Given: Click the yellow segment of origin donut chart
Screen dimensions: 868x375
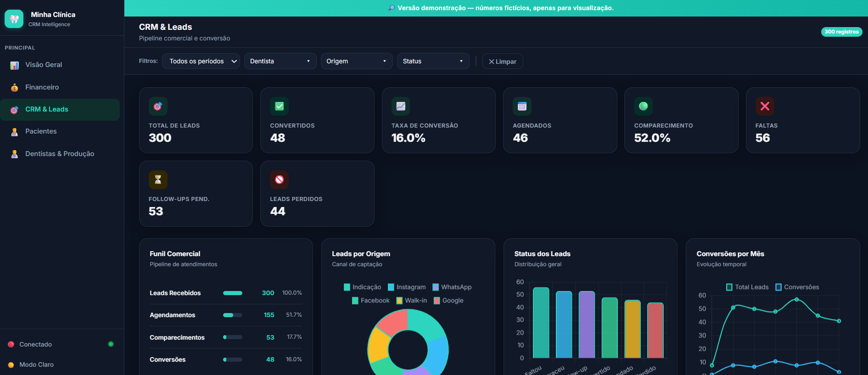Looking at the screenshot, I should coord(378,345).
